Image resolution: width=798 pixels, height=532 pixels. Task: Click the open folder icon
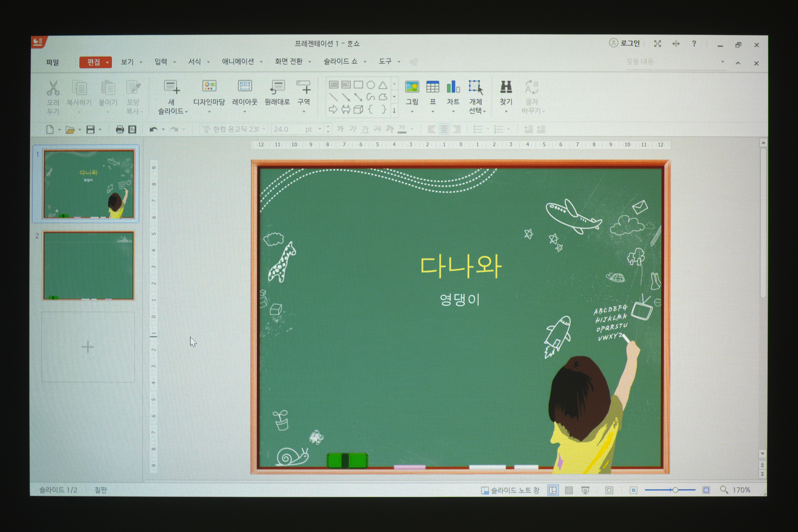(70, 130)
